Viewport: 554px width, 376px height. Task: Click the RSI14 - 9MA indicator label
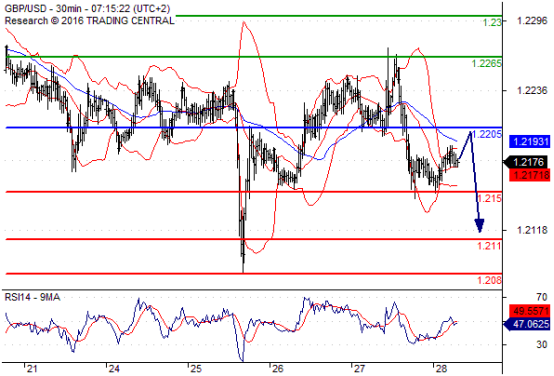(x=32, y=297)
